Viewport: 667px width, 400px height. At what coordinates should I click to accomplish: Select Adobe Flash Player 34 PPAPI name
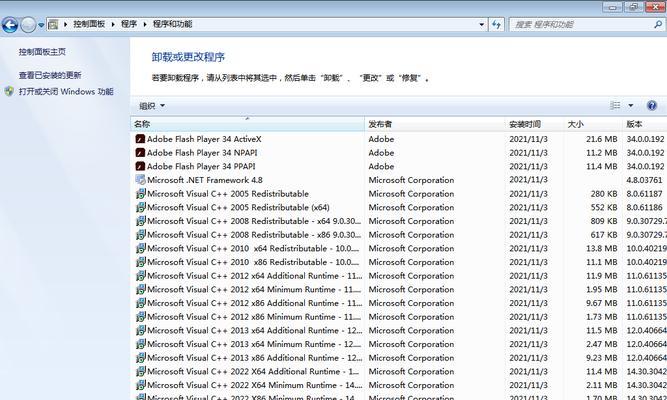pyautogui.click(x=201, y=166)
